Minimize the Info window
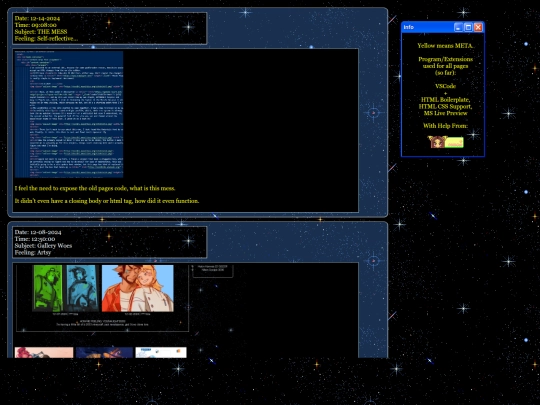 [x=458, y=27]
